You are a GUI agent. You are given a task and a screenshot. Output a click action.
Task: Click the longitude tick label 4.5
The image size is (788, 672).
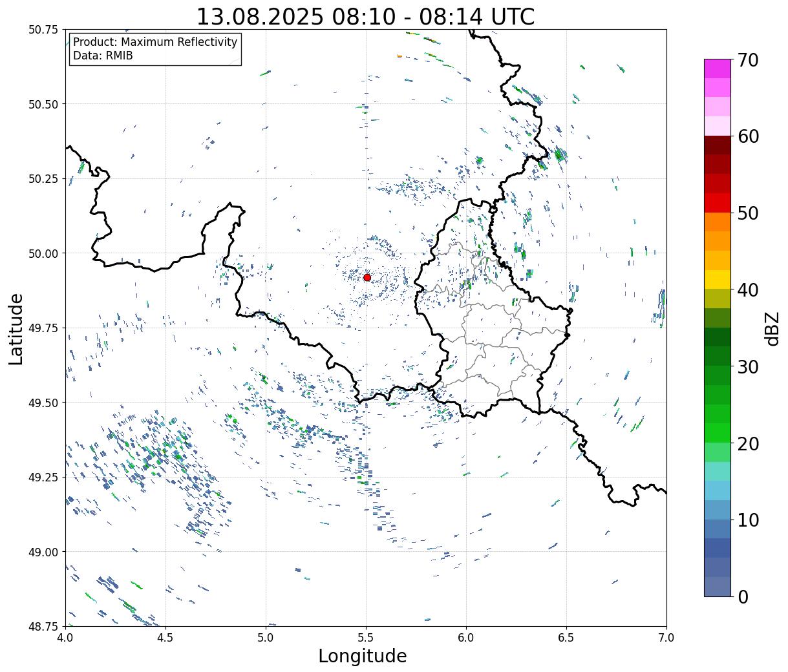pyautogui.click(x=165, y=637)
